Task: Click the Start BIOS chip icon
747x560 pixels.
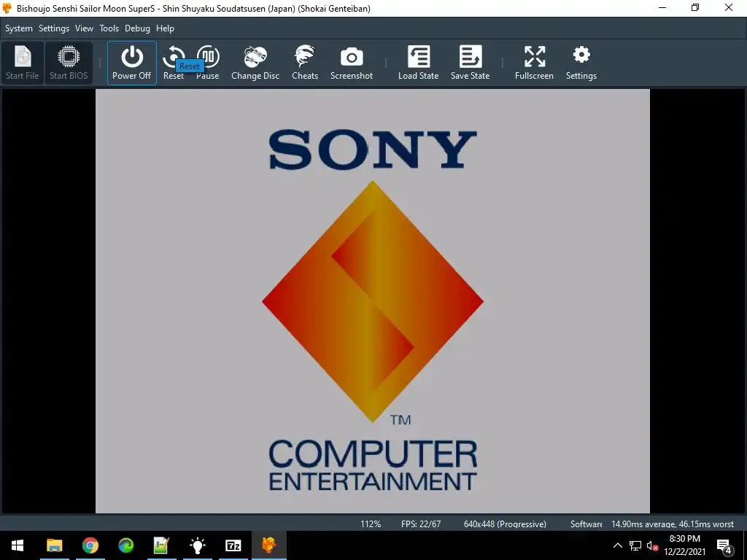Action: pos(69,63)
